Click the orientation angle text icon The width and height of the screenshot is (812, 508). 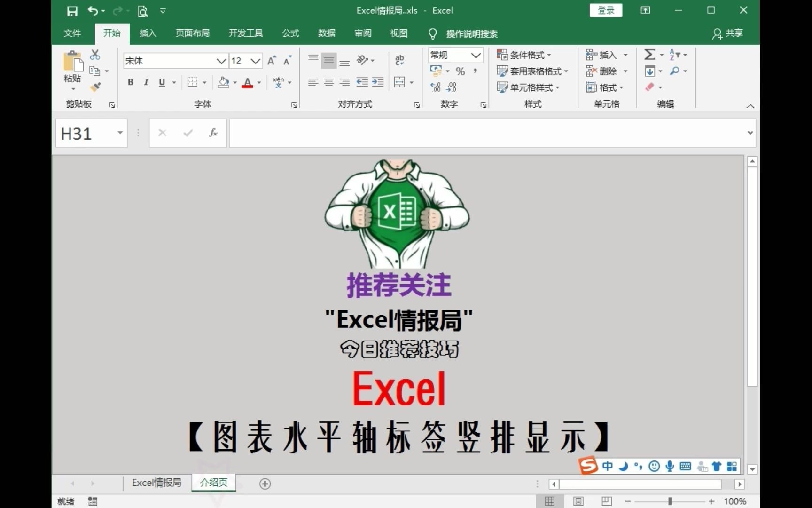[362, 60]
